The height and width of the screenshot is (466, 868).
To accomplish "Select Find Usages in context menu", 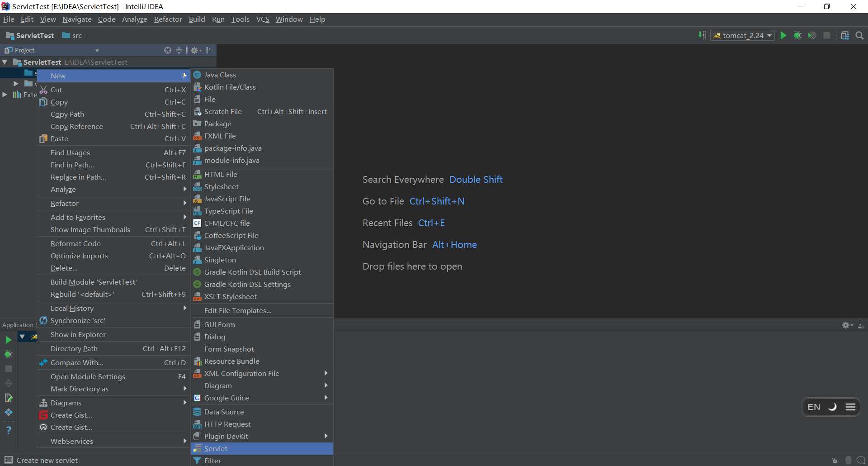I will (113, 152).
